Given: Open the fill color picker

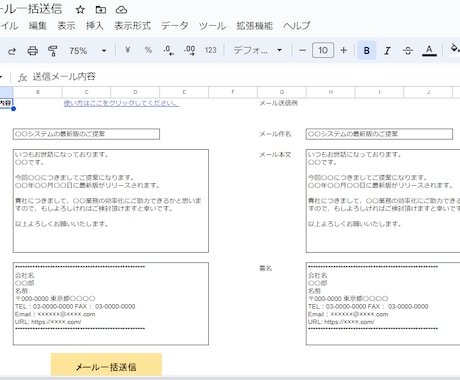Looking at the screenshot, I should [455, 49].
